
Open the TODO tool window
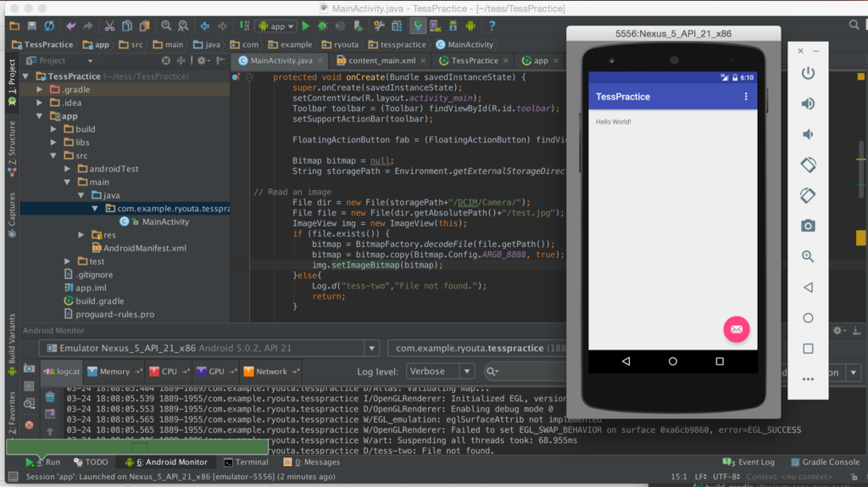pos(92,462)
